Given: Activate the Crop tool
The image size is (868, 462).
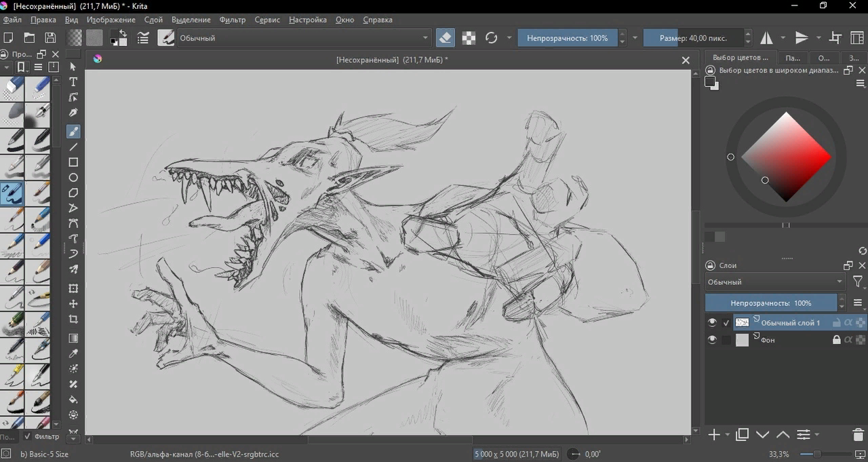Looking at the screenshot, I should (73, 320).
